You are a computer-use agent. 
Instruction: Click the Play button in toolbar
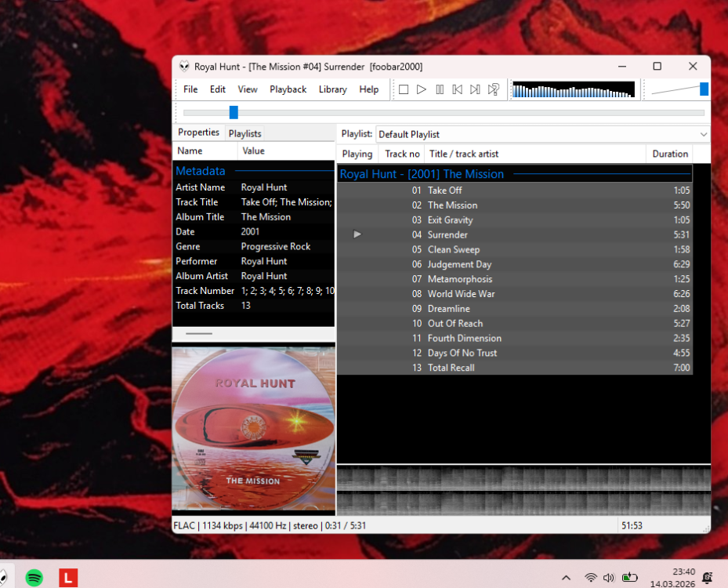click(421, 89)
